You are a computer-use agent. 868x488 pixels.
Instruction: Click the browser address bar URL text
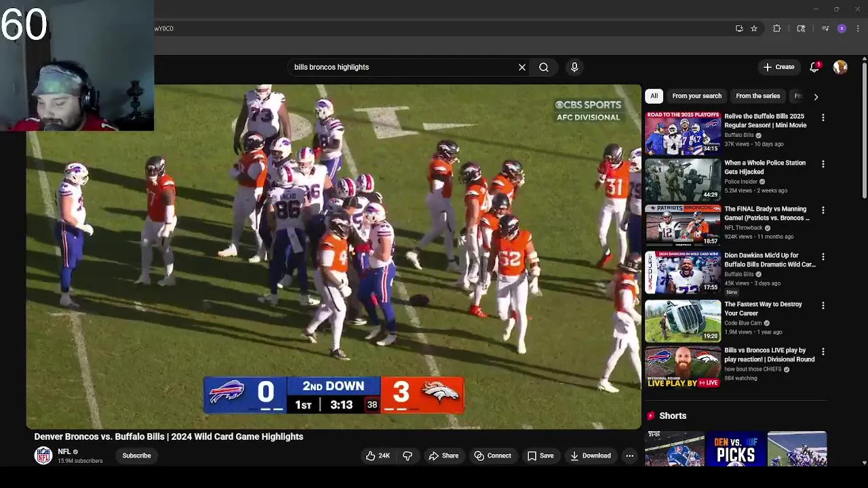coord(164,28)
